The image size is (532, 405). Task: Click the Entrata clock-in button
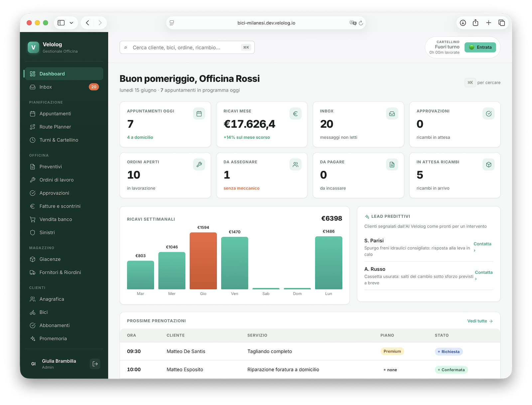(x=480, y=47)
